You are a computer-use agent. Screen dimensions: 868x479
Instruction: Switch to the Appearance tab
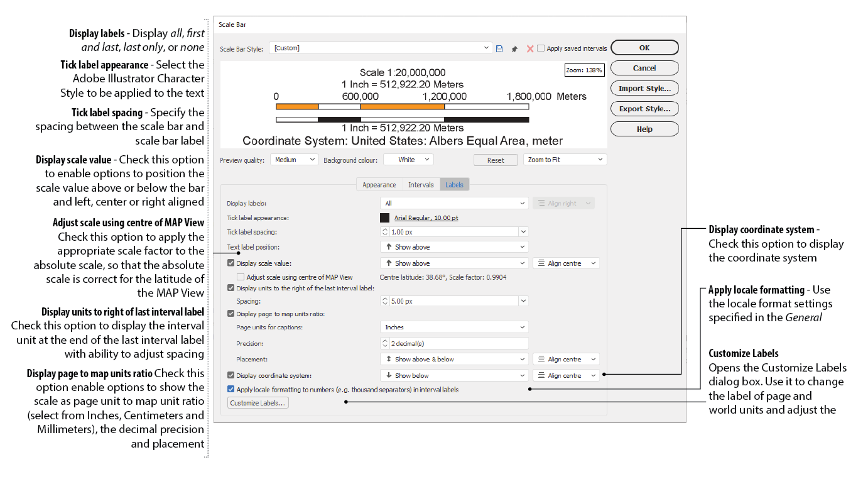pyautogui.click(x=379, y=185)
